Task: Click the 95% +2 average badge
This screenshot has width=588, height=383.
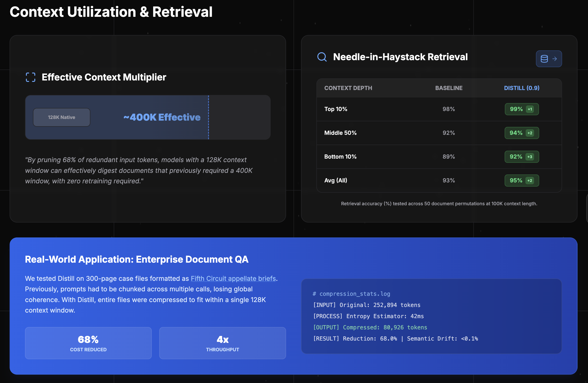Action: 521,180
